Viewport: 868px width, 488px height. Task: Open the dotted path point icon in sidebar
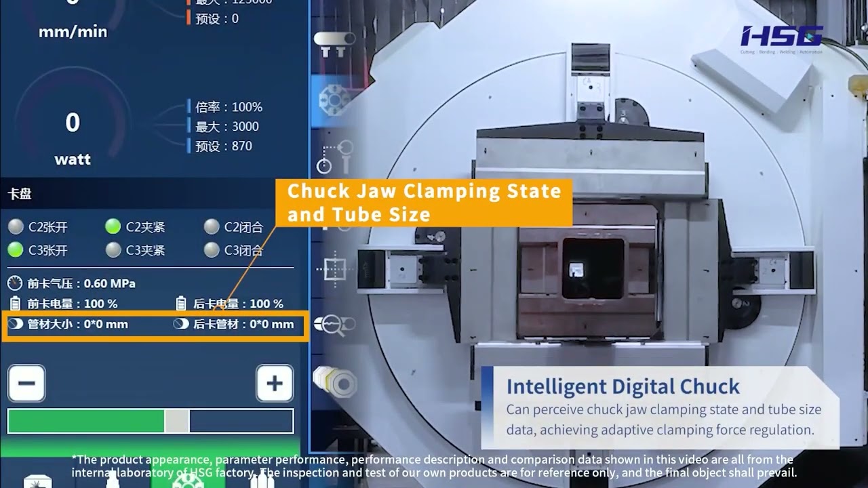(x=335, y=157)
